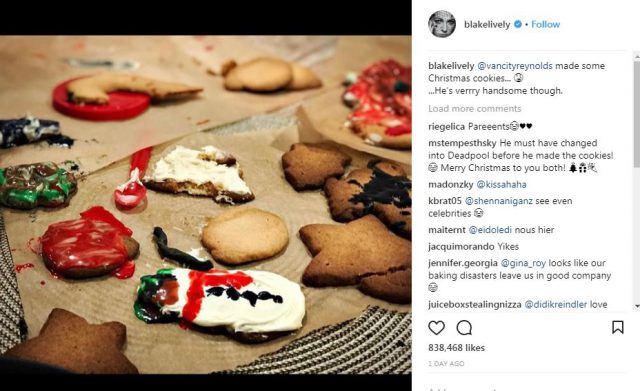Open comments with the speech bubble icon
Screen dimensions: 640x391
coord(464,328)
